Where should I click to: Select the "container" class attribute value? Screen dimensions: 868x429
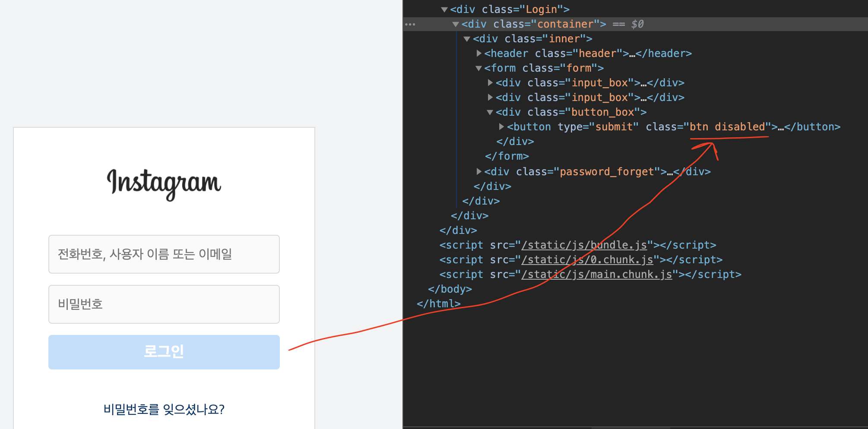566,24
